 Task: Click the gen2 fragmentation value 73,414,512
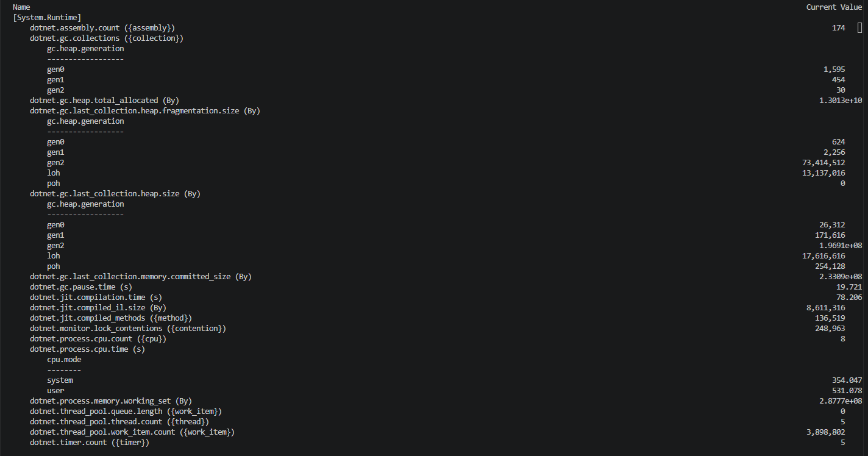pos(824,163)
